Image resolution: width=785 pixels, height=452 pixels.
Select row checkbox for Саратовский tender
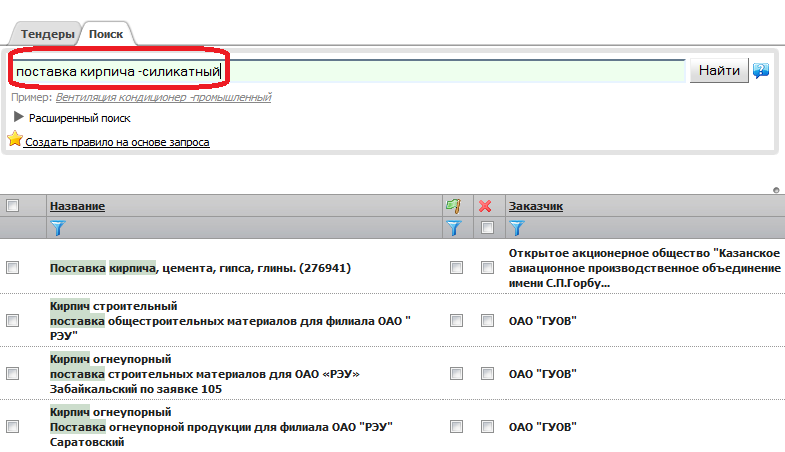pos(13,427)
